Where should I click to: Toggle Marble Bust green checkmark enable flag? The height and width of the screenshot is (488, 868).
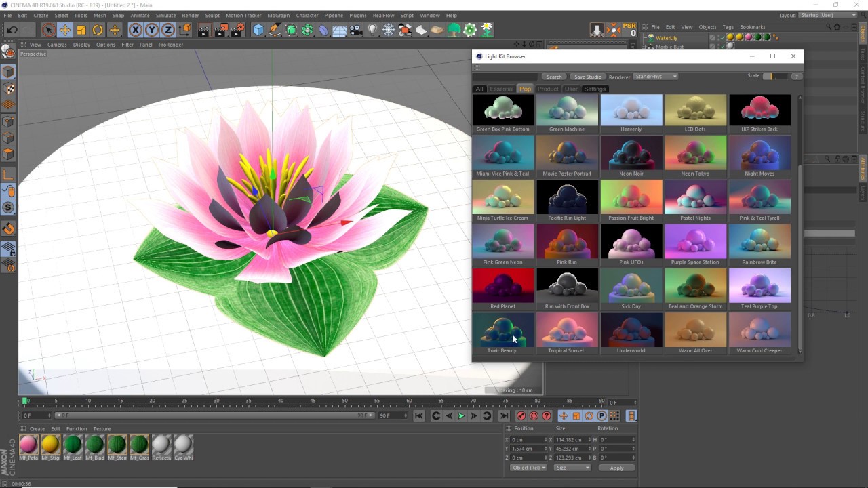pos(721,47)
